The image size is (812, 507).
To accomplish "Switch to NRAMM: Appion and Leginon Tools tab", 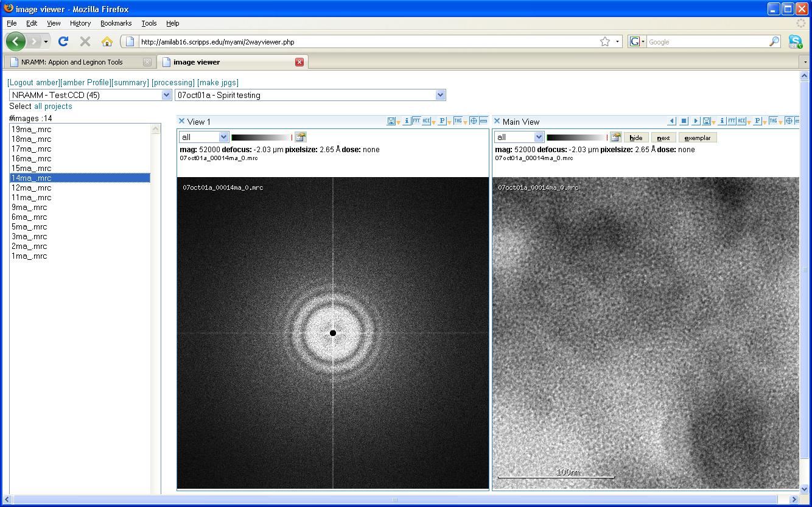I will click(72, 62).
